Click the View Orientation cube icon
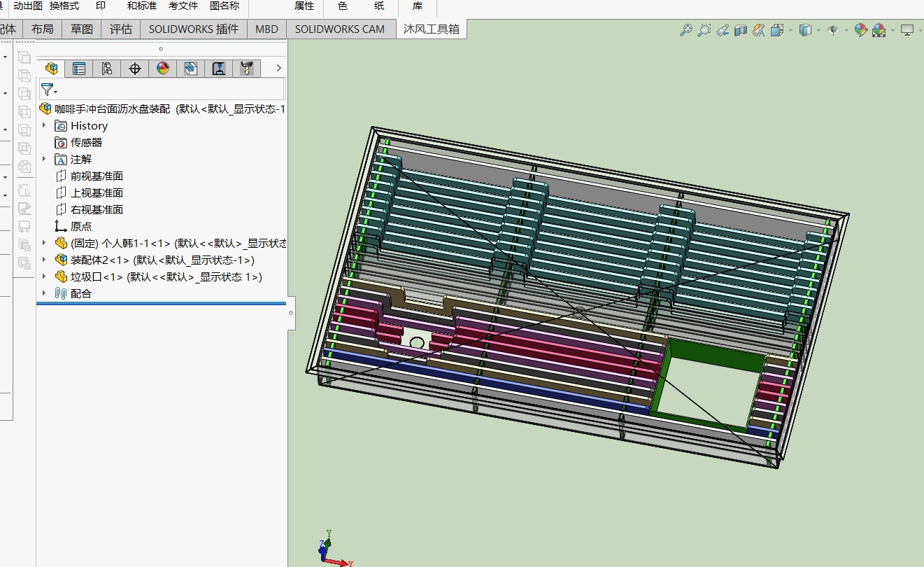This screenshot has width=924, height=567. pos(777,30)
